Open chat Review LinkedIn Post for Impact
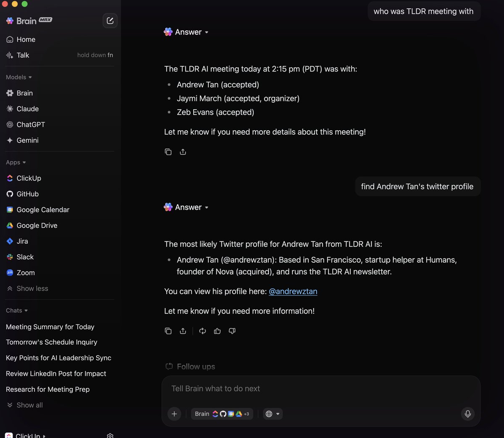 point(56,374)
